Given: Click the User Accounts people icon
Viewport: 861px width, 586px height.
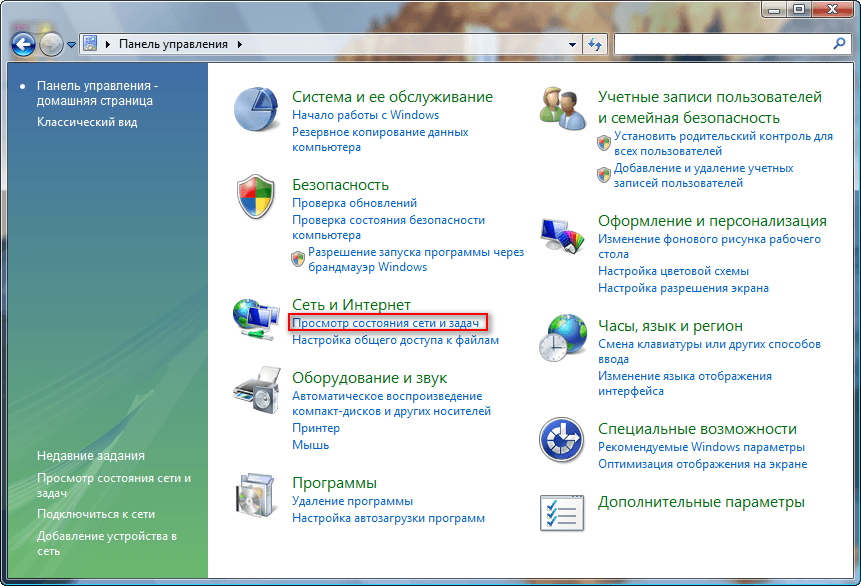Looking at the screenshot, I should [562, 108].
